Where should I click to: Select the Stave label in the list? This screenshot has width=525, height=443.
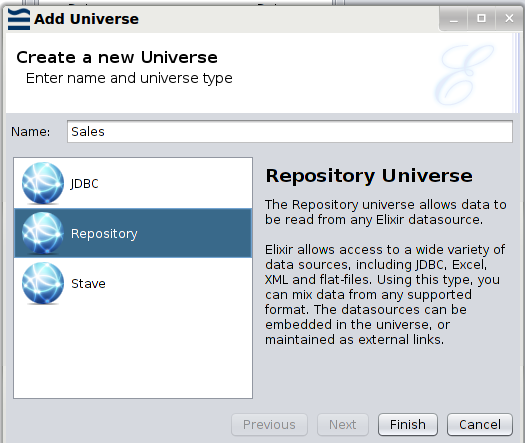click(x=88, y=284)
